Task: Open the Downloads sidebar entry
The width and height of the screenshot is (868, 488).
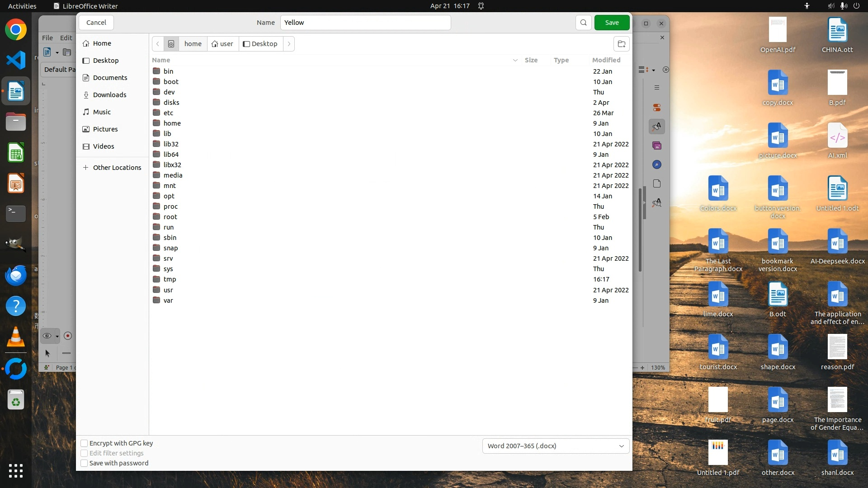Action: [x=109, y=95]
